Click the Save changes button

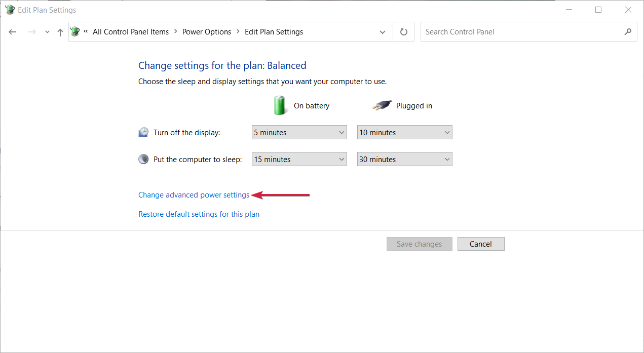click(x=419, y=244)
